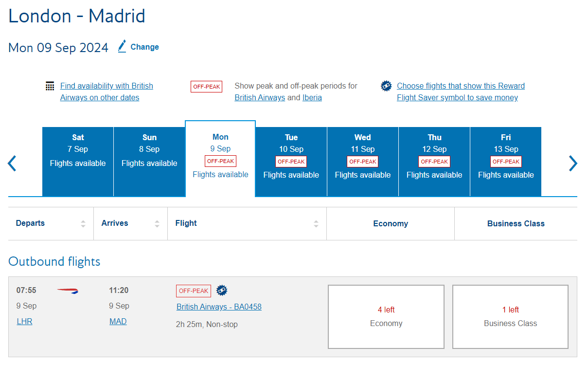Click the left arrow to view earlier dates
588x365 pixels.
[12, 163]
